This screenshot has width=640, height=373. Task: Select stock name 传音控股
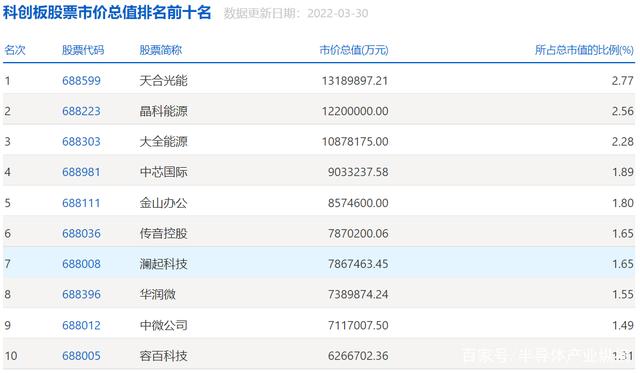tap(163, 233)
